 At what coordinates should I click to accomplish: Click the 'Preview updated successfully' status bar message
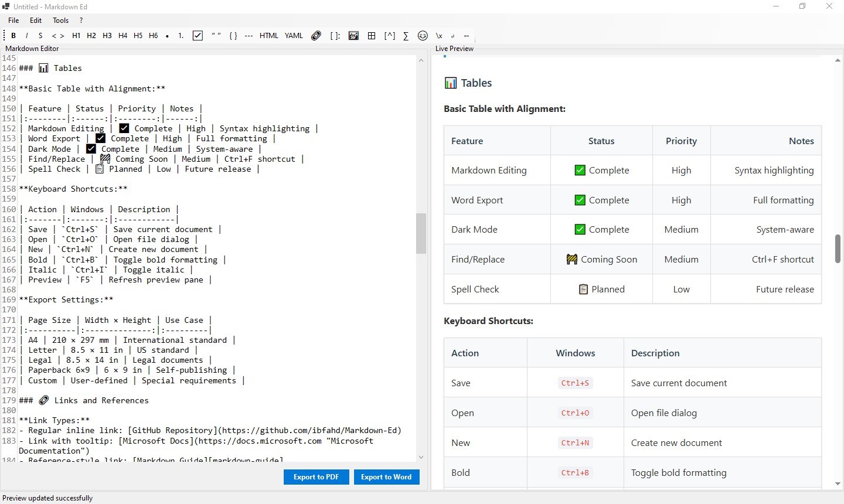47,498
